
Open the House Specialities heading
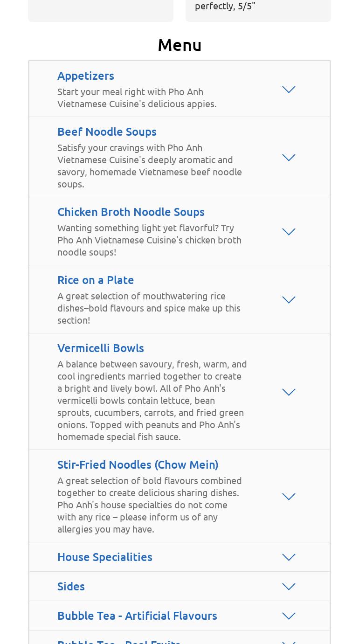[105, 557]
